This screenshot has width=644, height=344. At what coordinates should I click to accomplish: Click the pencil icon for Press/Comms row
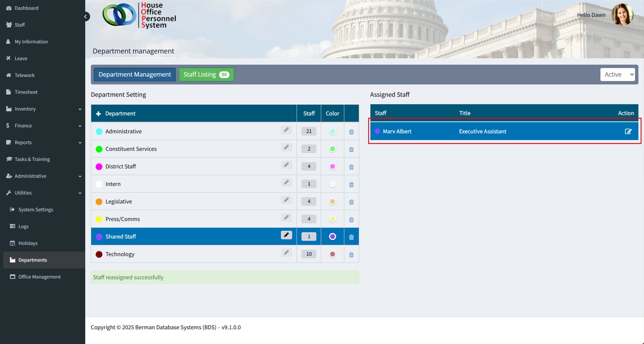286,217
